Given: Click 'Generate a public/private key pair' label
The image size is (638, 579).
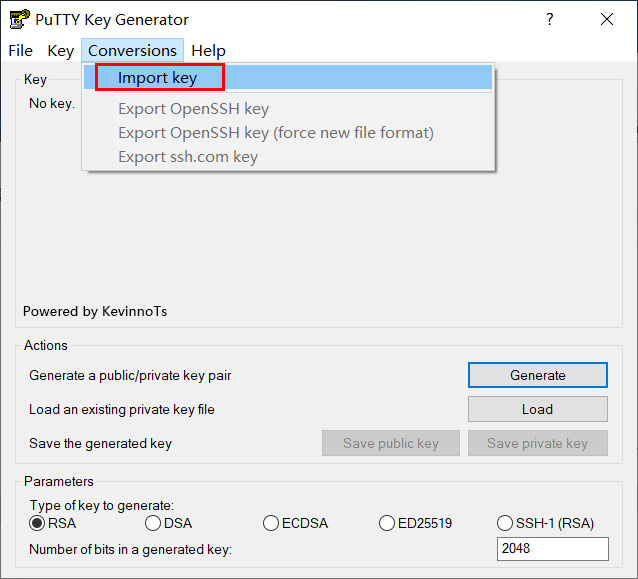Looking at the screenshot, I should (130, 375).
